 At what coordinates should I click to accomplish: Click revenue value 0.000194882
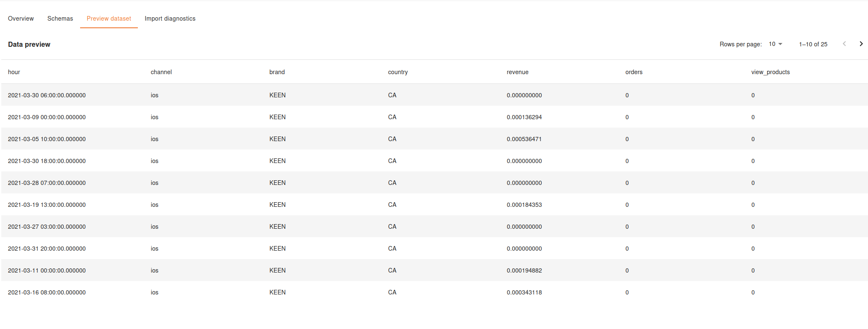(524, 270)
